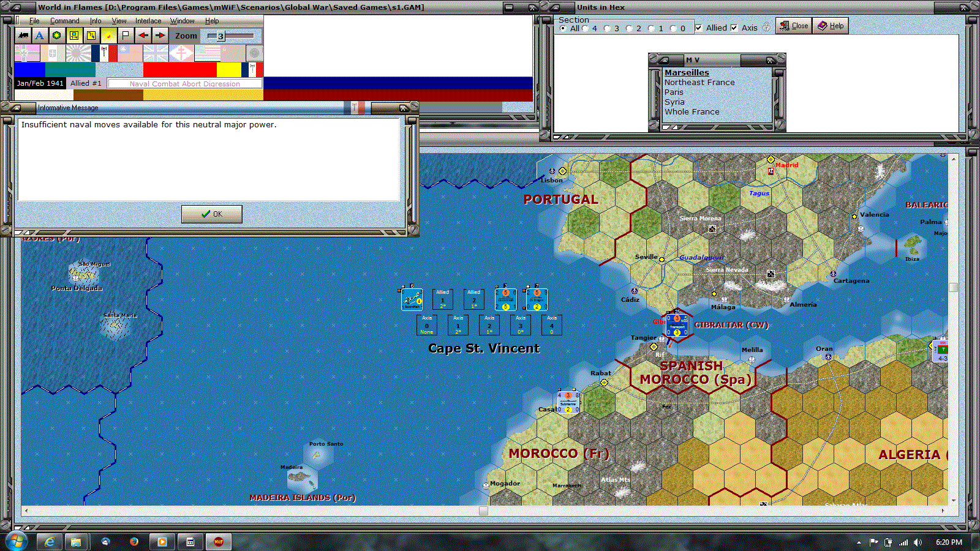Select section 4 radio button

(585, 28)
